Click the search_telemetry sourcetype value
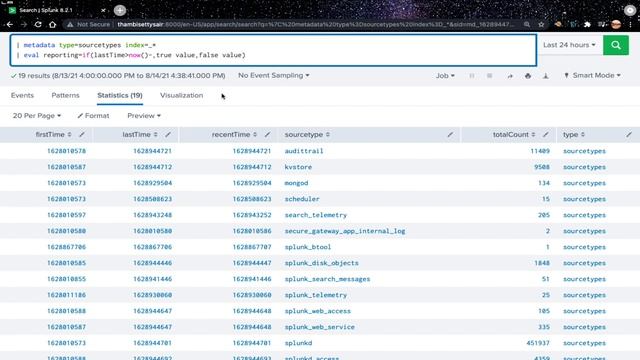Viewport: 640px width, 360px height. coord(316,215)
